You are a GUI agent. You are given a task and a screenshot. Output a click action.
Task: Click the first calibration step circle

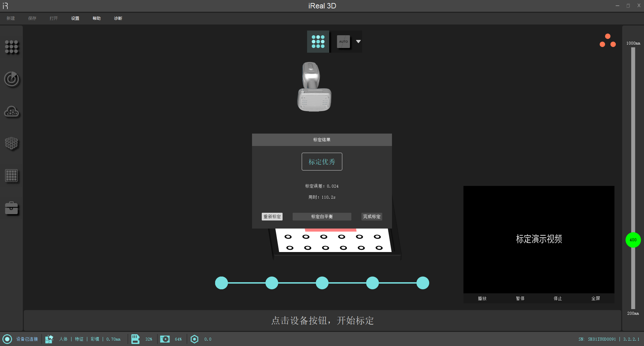pyautogui.click(x=221, y=283)
